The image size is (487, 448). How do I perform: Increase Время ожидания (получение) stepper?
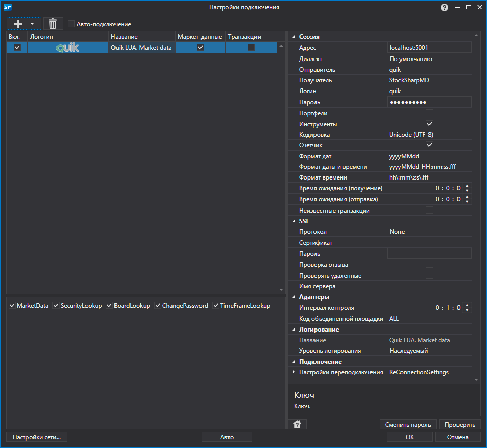pos(467,186)
